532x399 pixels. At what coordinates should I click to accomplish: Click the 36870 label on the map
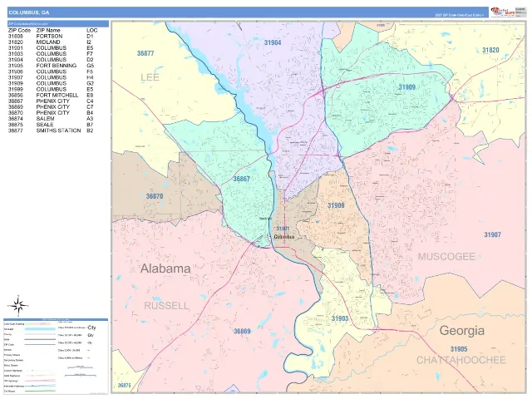pos(155,196)
